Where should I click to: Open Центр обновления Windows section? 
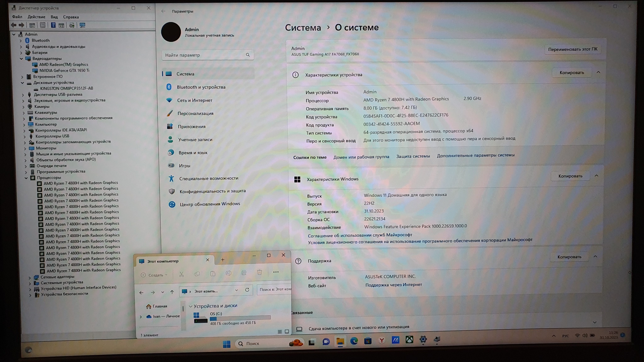[x=210, y=204]
